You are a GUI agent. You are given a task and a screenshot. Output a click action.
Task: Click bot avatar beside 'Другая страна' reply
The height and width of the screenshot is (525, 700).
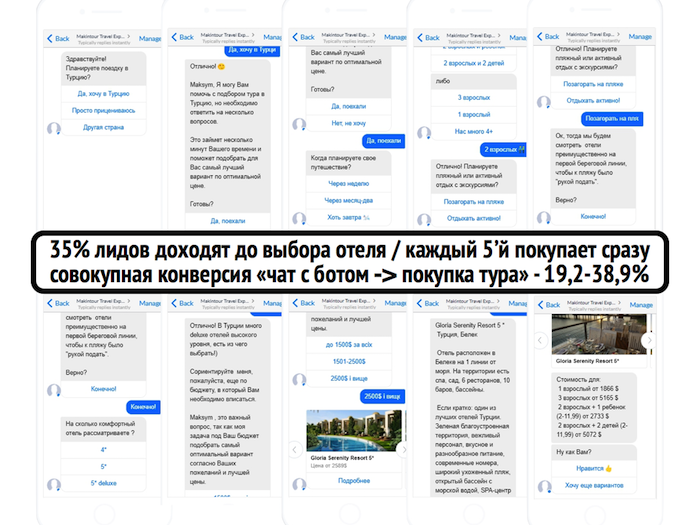[54, 128]
